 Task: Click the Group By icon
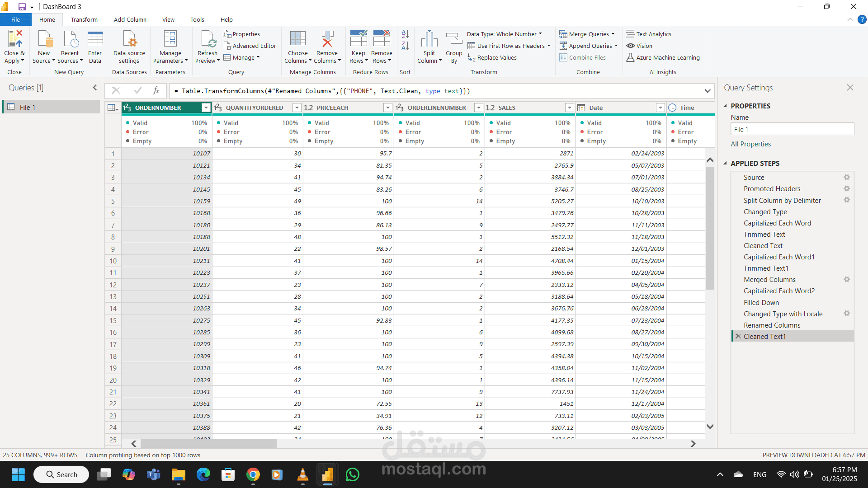(454, 39)
